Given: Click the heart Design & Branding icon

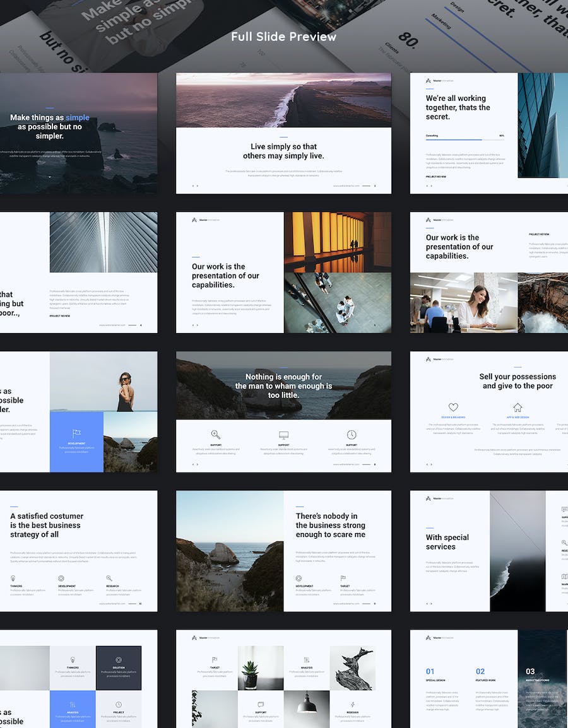Looking at the screenshot, I should pyautogui.click(x=453, y=408).
